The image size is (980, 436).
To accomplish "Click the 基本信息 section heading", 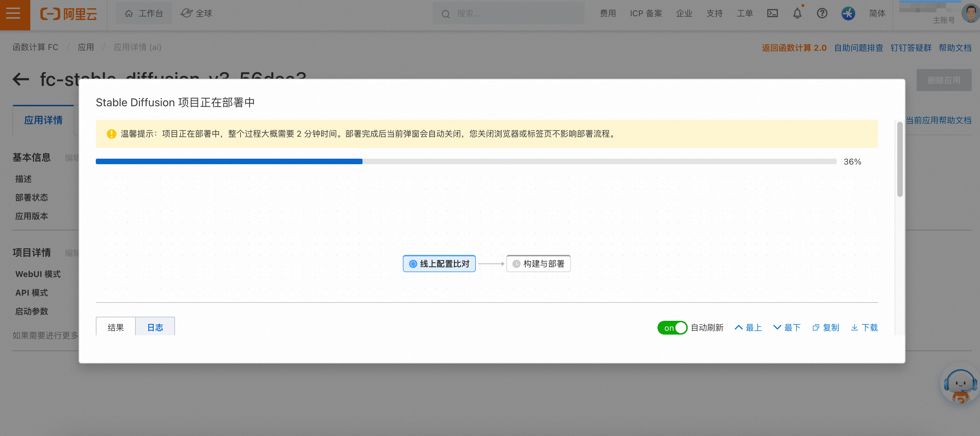I will [x=32, y=157].
